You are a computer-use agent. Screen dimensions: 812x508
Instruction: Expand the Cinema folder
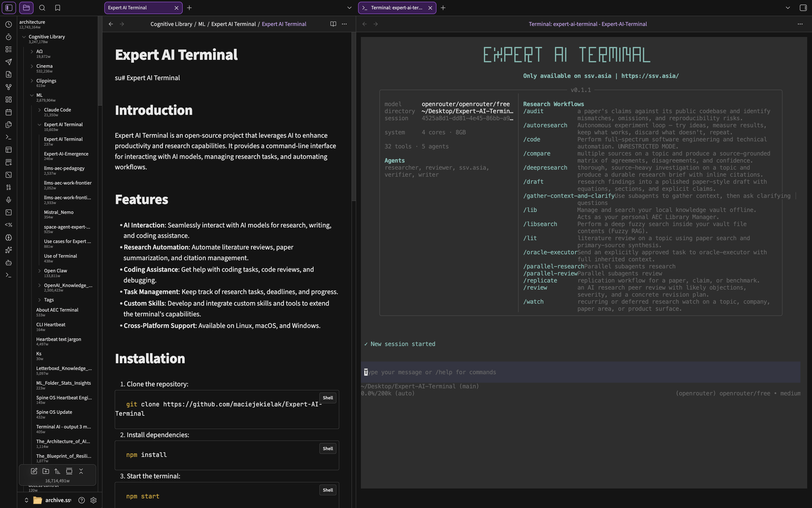coord(31,66)
